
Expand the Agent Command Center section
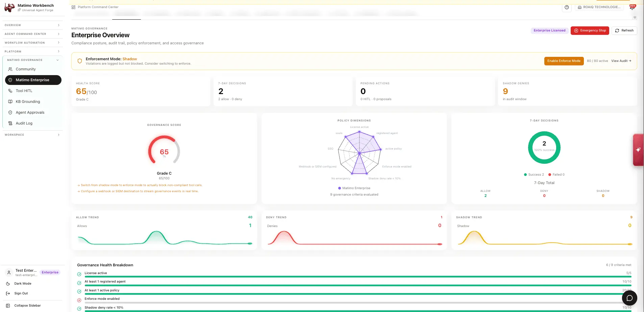32,34
